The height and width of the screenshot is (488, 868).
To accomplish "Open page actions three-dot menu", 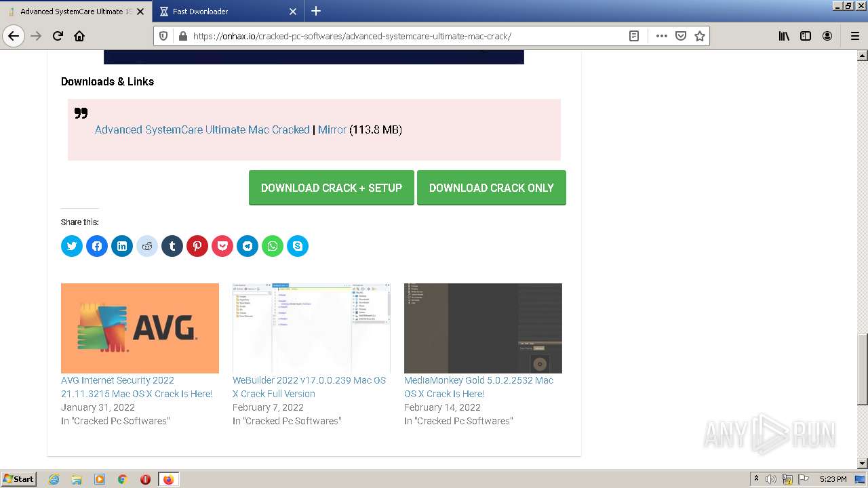I will (x=661, y=36).
